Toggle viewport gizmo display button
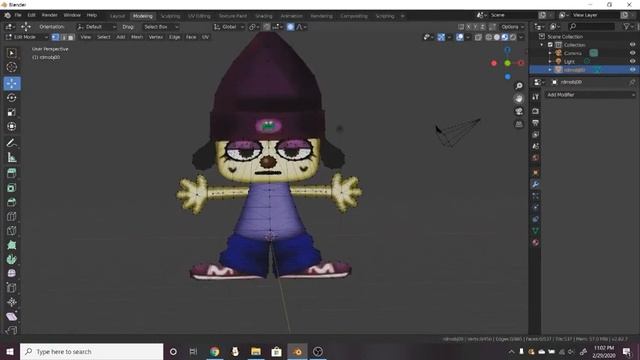640x360 pixels. [441, 37]
